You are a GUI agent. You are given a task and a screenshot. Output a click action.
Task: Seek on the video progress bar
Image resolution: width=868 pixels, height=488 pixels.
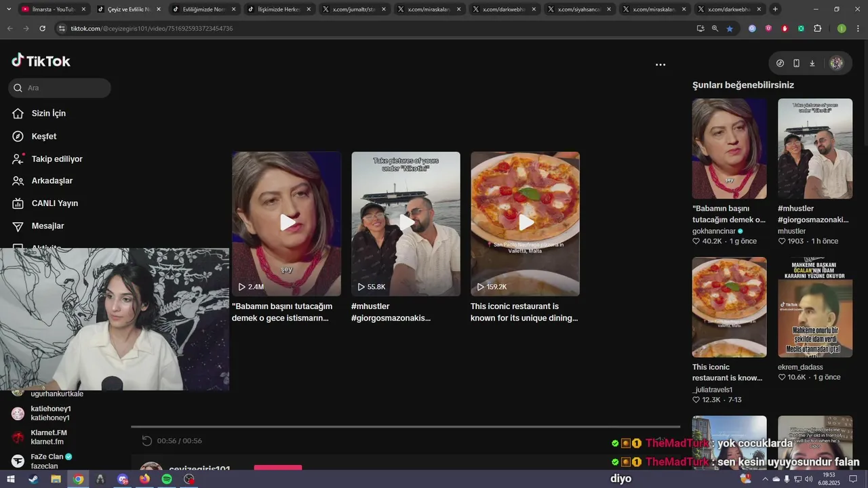click(x=406, y=427)
